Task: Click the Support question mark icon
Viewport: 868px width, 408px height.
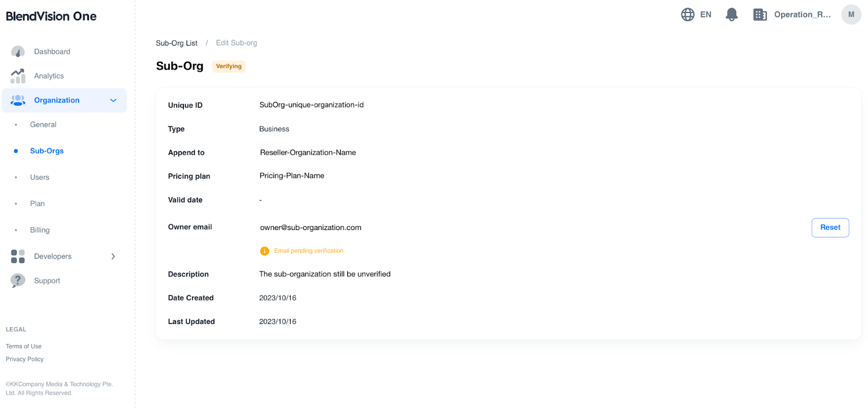Action: point(18,280)
